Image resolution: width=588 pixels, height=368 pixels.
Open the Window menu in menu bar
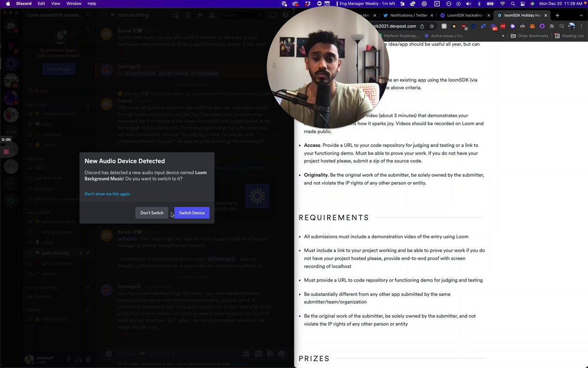click(74, 4)
